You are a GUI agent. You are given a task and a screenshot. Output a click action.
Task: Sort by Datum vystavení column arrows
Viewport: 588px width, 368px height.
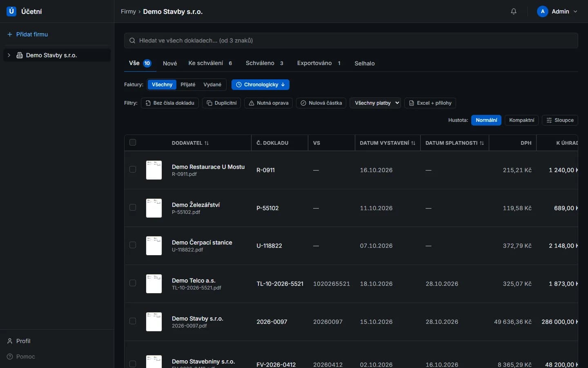click(413, 143)
